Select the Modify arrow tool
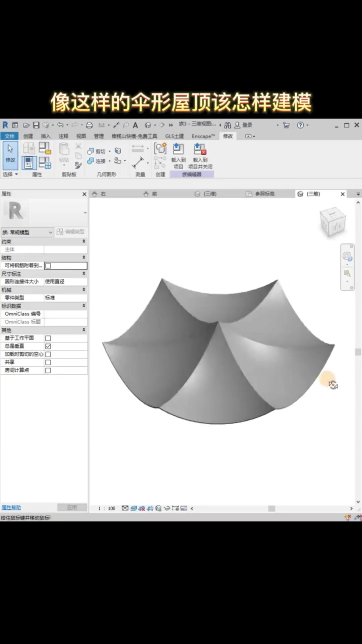 click(x=10, y=153)
